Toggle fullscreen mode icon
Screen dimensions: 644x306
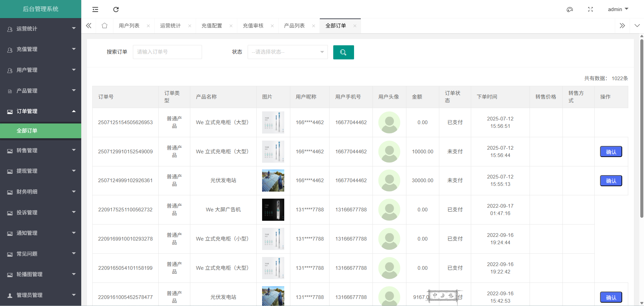point(590,9)
